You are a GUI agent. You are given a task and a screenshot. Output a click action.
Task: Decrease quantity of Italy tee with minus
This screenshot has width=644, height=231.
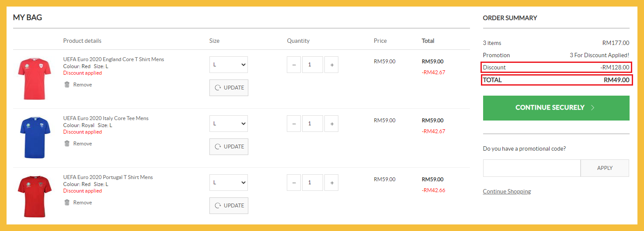point(294,124)
